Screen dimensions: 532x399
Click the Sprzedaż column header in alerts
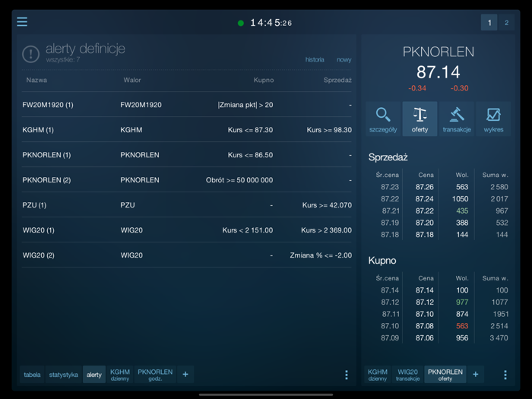pos(337,80)
